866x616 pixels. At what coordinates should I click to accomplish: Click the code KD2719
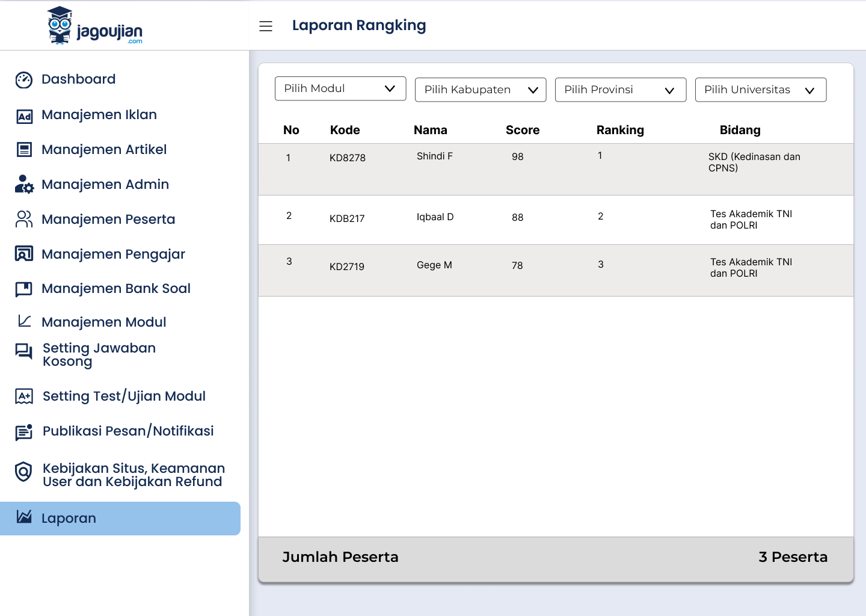click(x=347, y=266)
